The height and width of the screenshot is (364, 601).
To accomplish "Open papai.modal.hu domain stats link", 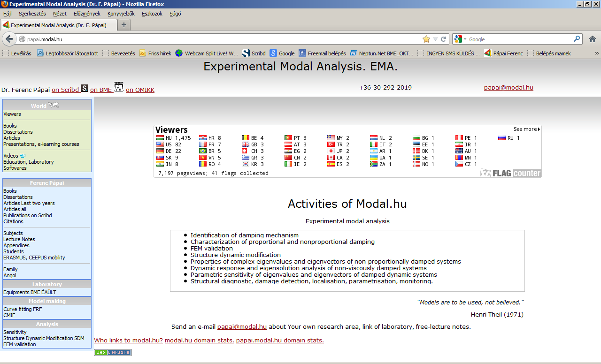I will click(280, 340).
